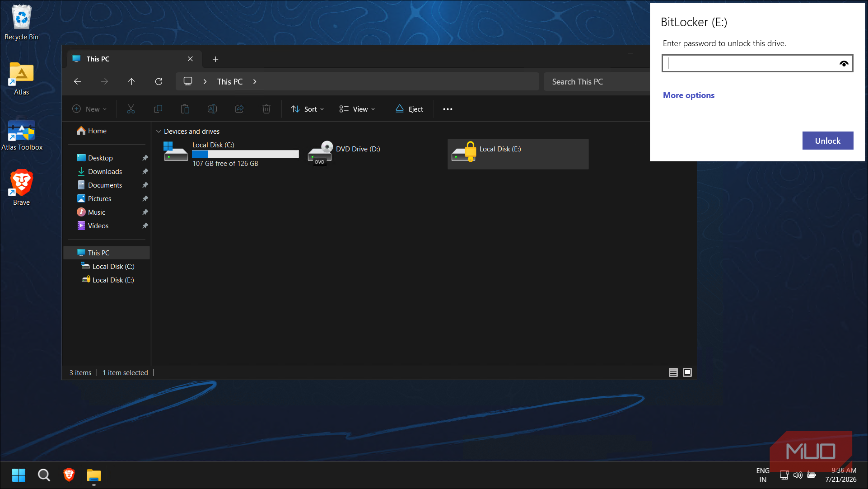Open Atlas Toolbox desktop shortcut
Viewport: 868px width, 489px height.
[x=22, y=135]
